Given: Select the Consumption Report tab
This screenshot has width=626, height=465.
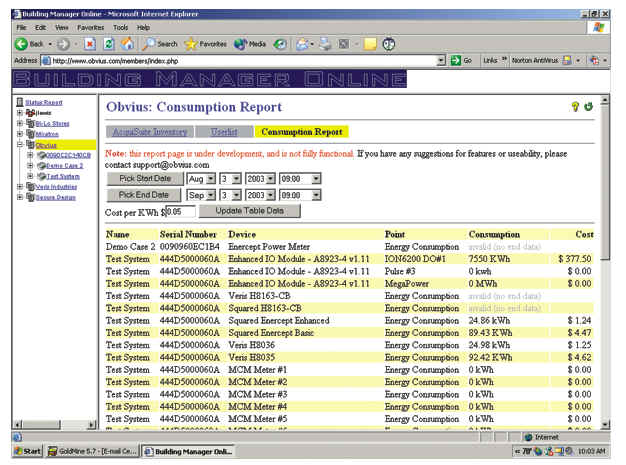Looking at the screenshot, I should (x=301, y=132).
